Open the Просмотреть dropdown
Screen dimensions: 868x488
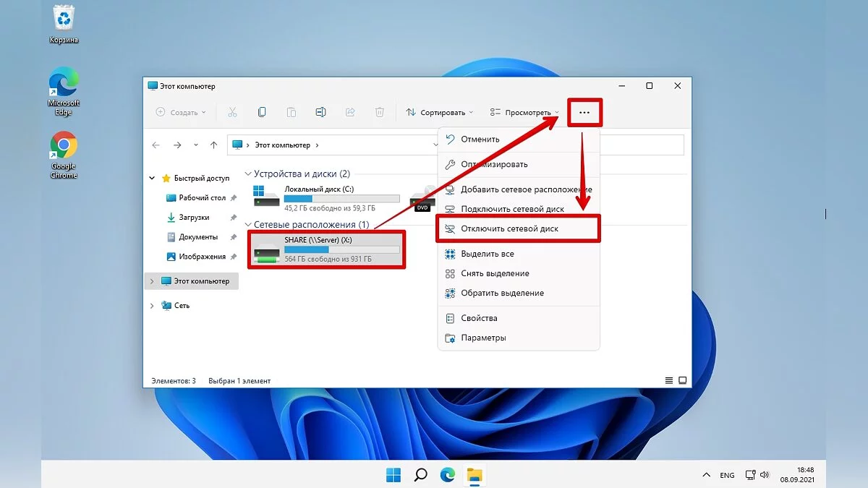(x=524, y=113)
